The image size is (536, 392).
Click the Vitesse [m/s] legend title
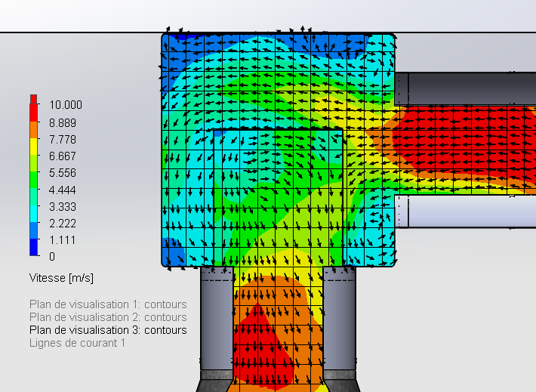click(x=60, y=279)
